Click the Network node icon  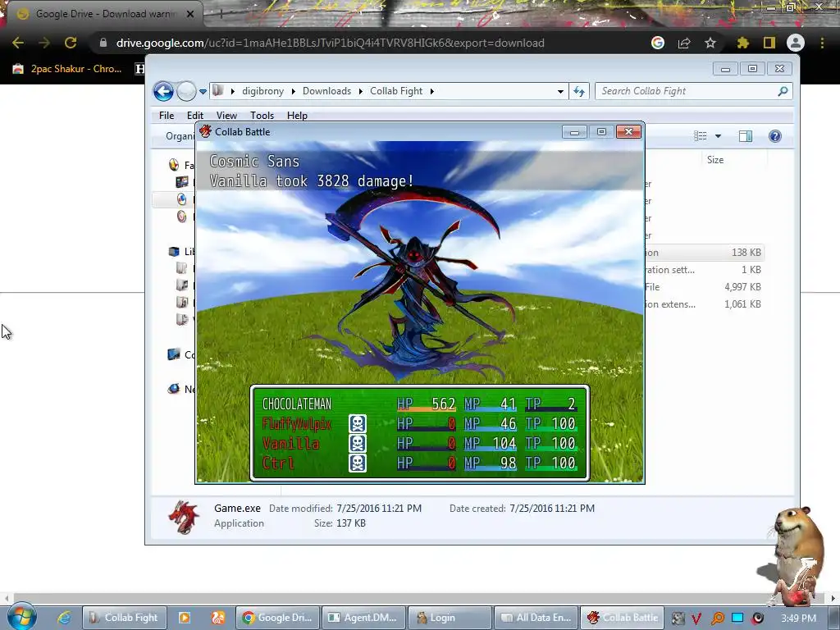point(174,389)
